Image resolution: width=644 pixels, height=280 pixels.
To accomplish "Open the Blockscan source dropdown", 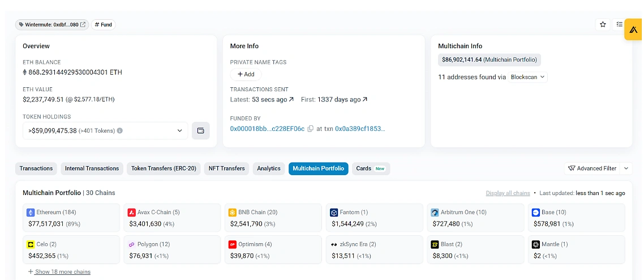I will pyautogui.click(x=528, y=77).
